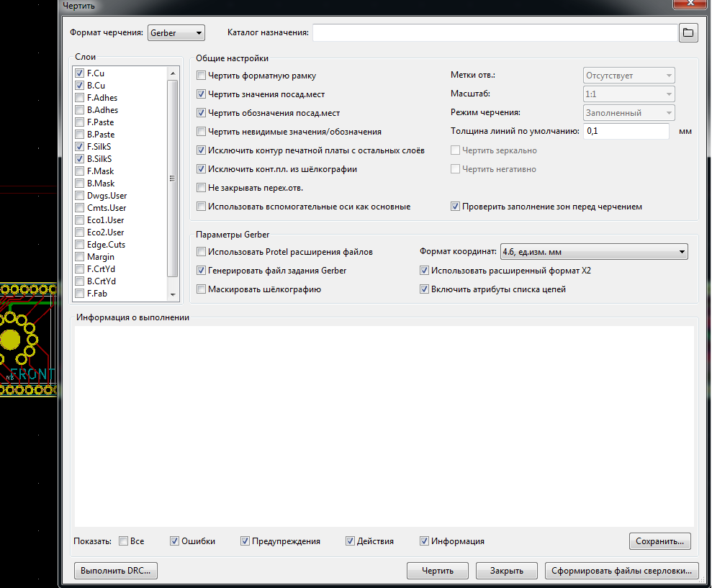Toggle 'Использовать Protel расширения файлов'
The width and height of the screenshot is (712, 588).
click(x=202, y=252)
